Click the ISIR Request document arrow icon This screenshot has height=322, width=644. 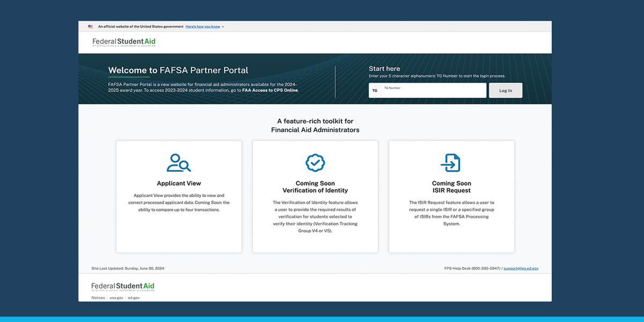click(451, 163)
